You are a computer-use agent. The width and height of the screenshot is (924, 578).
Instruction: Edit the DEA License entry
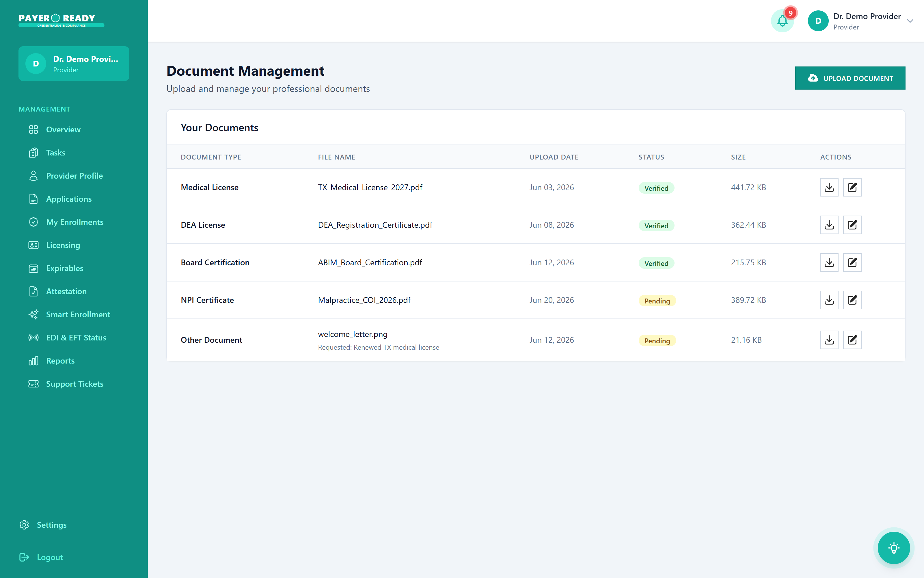852,225
